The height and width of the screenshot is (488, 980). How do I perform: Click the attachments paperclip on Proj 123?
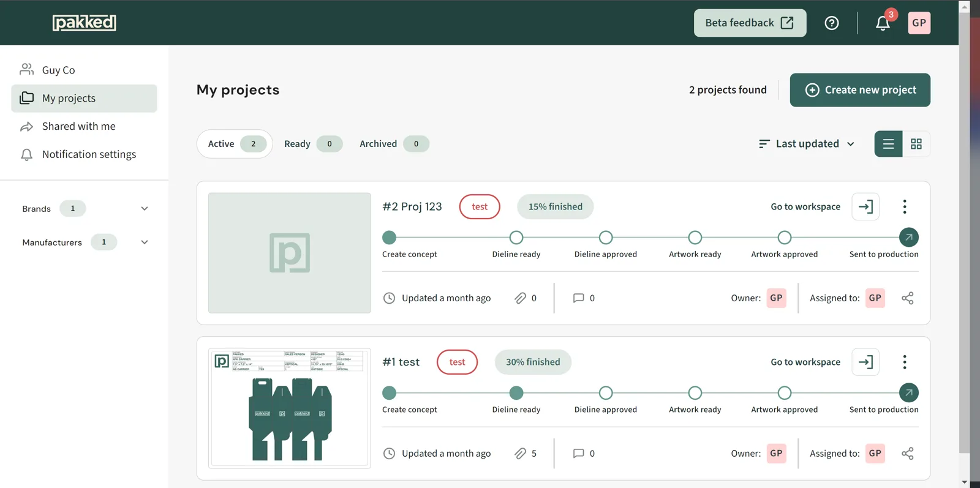pyautogui.click(x=520, y=298)
